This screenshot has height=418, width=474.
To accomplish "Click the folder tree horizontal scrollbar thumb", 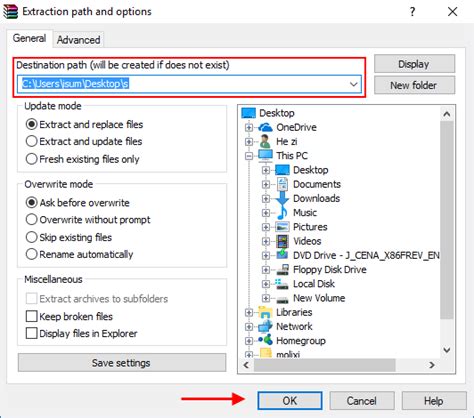I will click(x=324, y=365).
